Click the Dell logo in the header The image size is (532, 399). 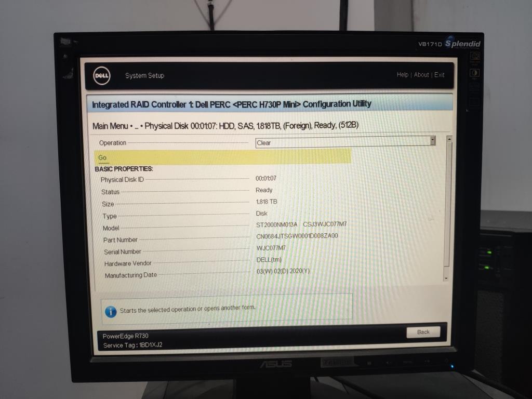pos(101,75)
